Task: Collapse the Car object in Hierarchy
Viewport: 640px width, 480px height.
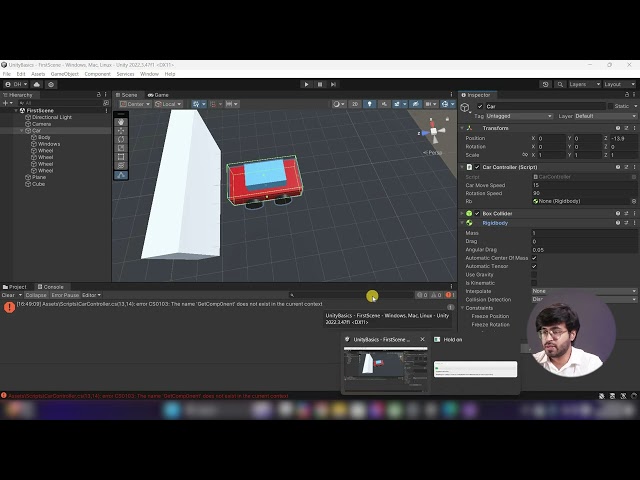Action: pyautogui.click(x=22, y=131)
